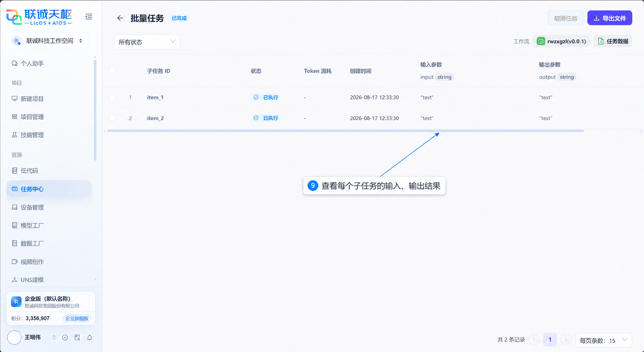Click the UNS建模 node icon
Screen dimensions: 644x352
(x=14, y=280)
